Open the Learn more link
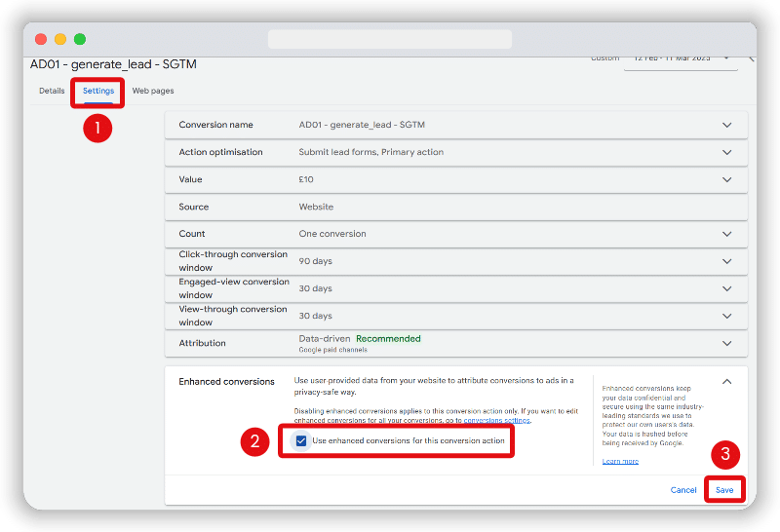780x532 pixels. (620, 462)
